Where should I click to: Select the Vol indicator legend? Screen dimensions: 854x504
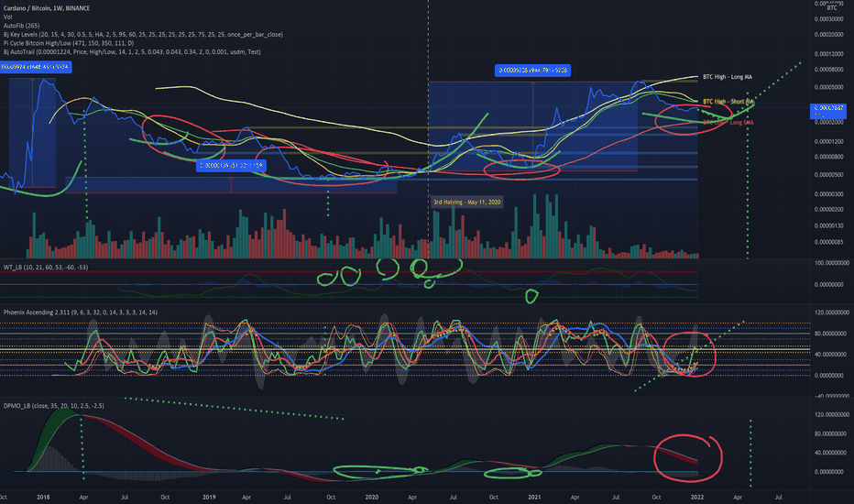7,16
